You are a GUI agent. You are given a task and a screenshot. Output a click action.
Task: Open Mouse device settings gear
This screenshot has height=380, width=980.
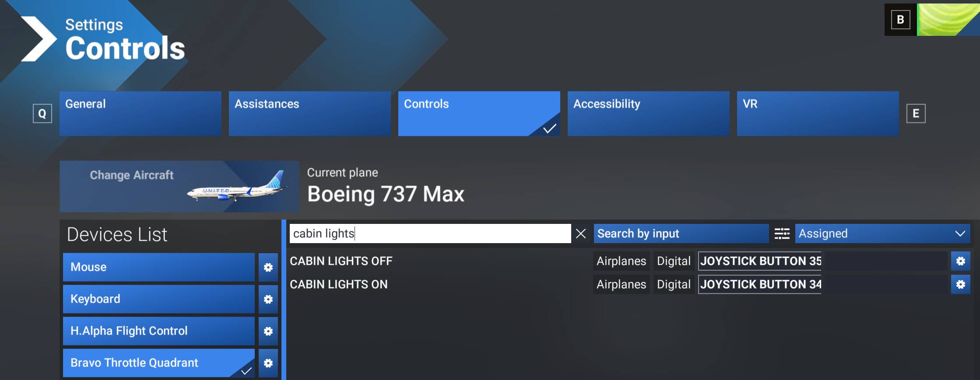click(268, 267)
